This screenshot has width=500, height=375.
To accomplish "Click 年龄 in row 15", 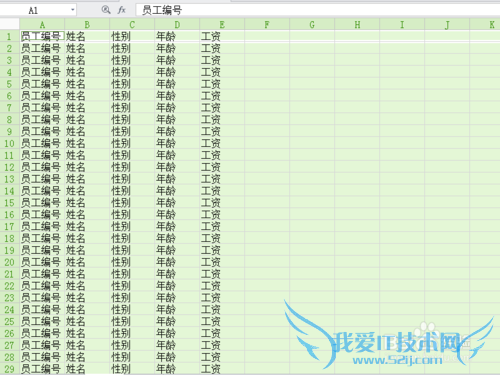I will 166,203.
